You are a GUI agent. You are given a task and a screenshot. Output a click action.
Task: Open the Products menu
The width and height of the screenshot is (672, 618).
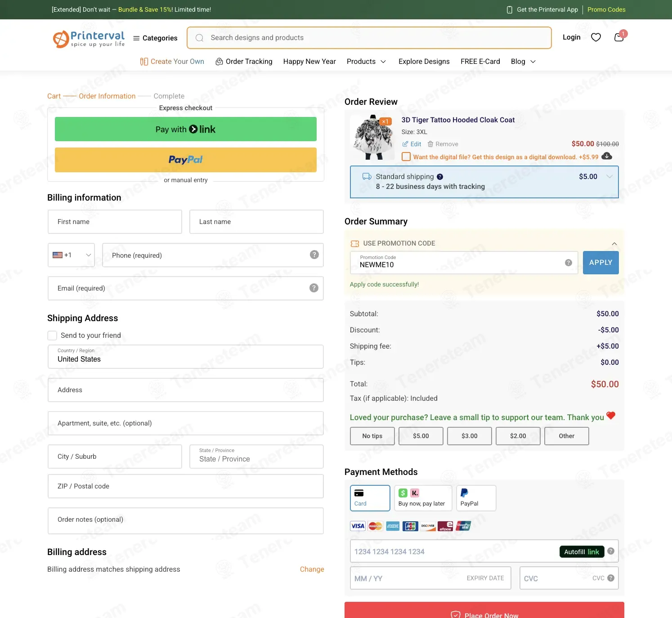[x=366, y=62]
